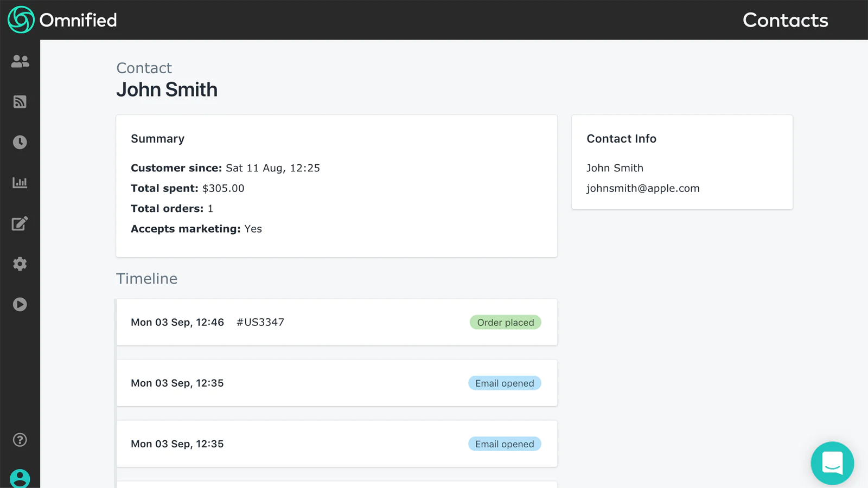Screen dimensions: 868x488
Task: Open the chat support widget
Action: (832, 463)
